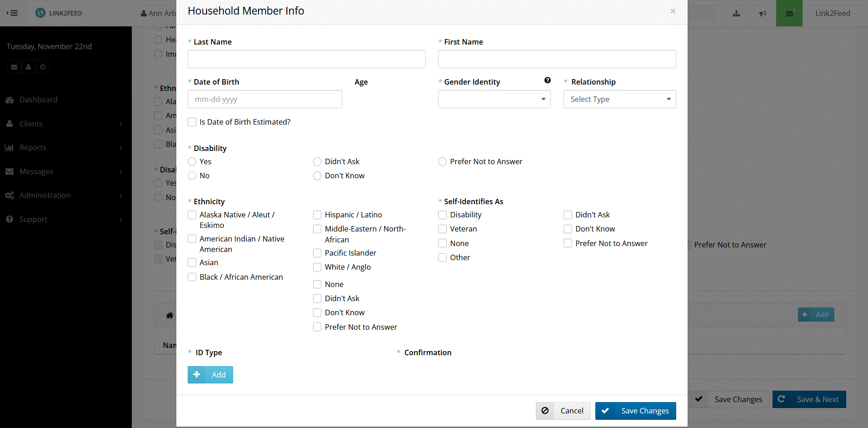Click the Gender Identity help question icon
The height and width of the screenshot is (428, 868).
pos(547,81)
